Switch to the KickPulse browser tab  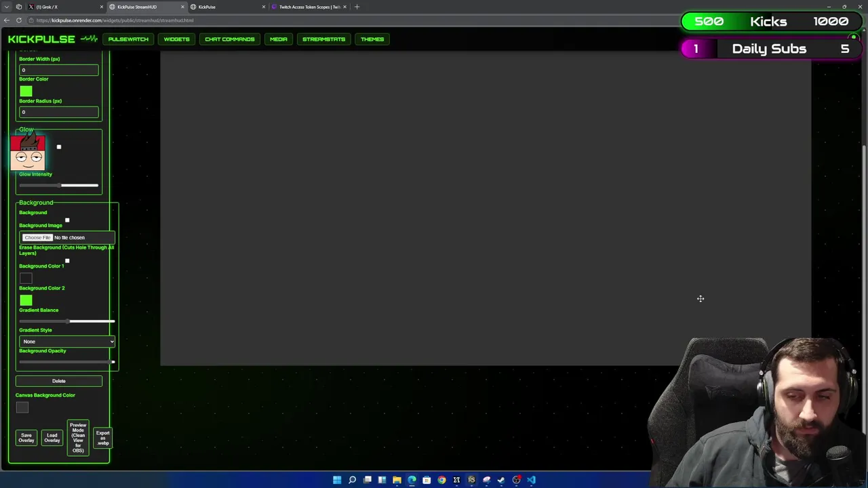[227, 7]
